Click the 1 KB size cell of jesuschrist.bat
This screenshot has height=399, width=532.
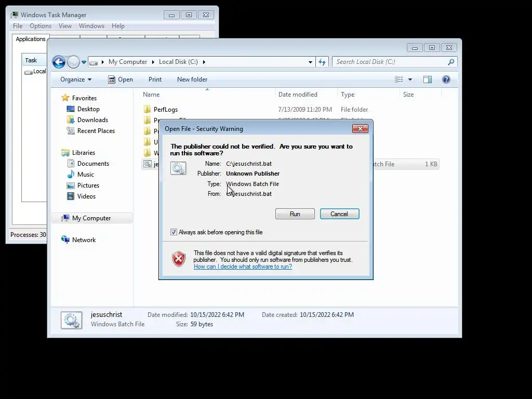431,164
